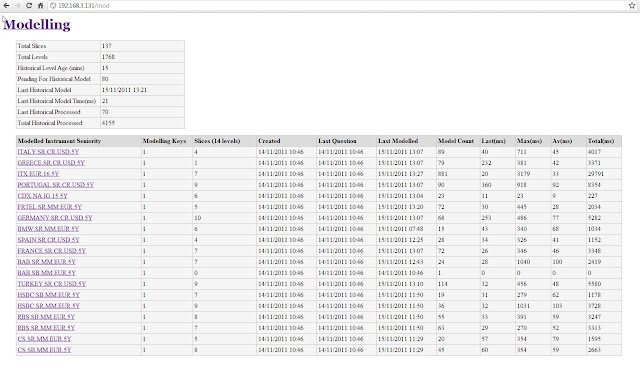Open the ITX EUR 16 5Y link
This screenshot has width=640, height=368.
click(x=38, y=174)
